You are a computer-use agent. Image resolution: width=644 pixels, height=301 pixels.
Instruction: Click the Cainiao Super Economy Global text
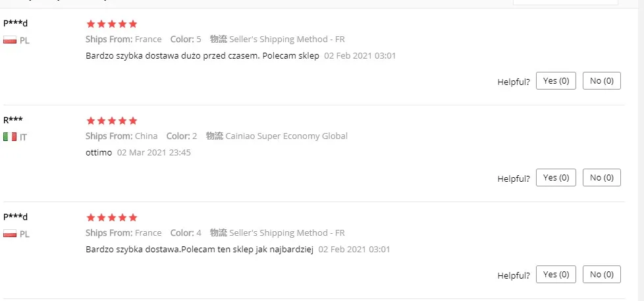[286, 136]
